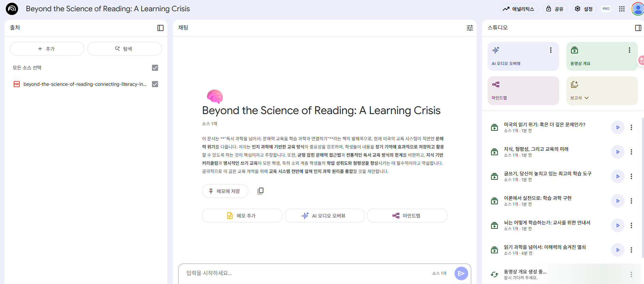The height and width of the screenshot is (284, 644).
Task: Open chat configuration settings icon
Action: [470, 28]
